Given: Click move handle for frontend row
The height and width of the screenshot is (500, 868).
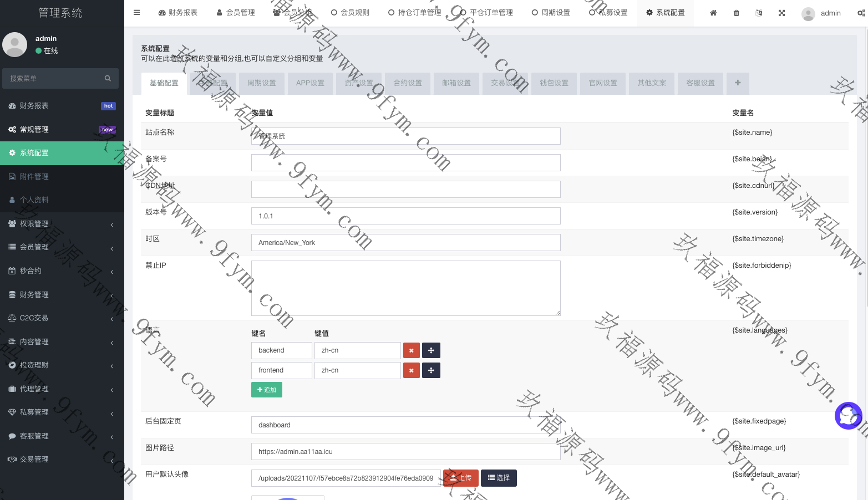Looking at the screenshot, I should pyautogui.click(x=431, y=370).
